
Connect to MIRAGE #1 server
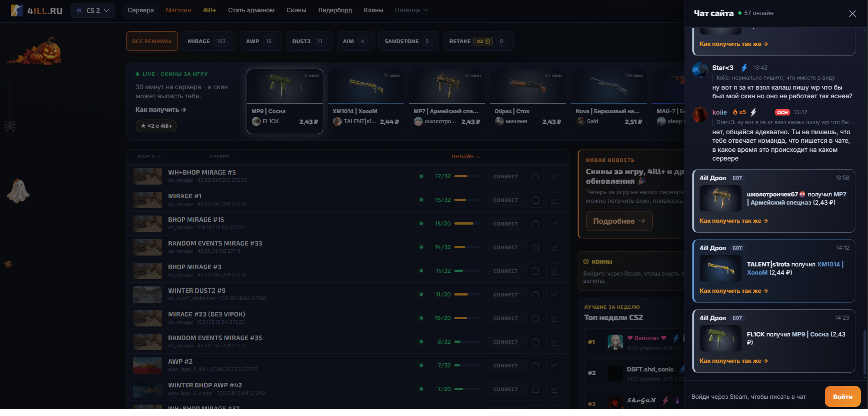tap(505, 200)
